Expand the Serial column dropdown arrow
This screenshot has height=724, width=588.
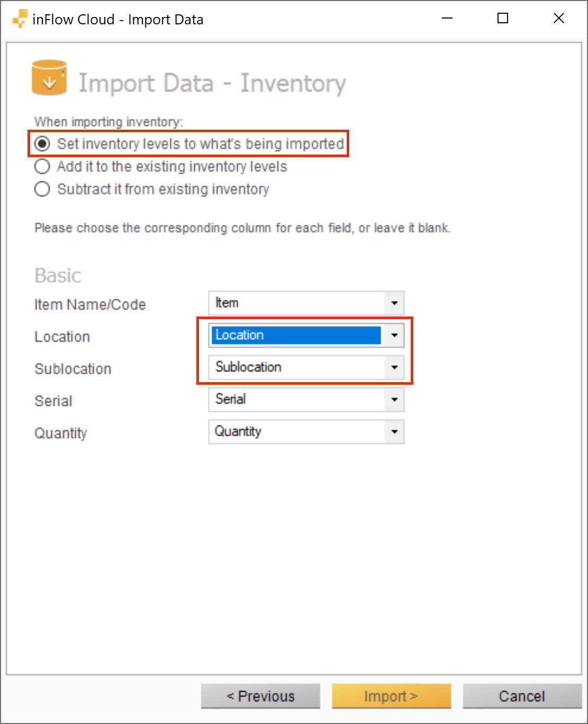(x=394, y=400)
